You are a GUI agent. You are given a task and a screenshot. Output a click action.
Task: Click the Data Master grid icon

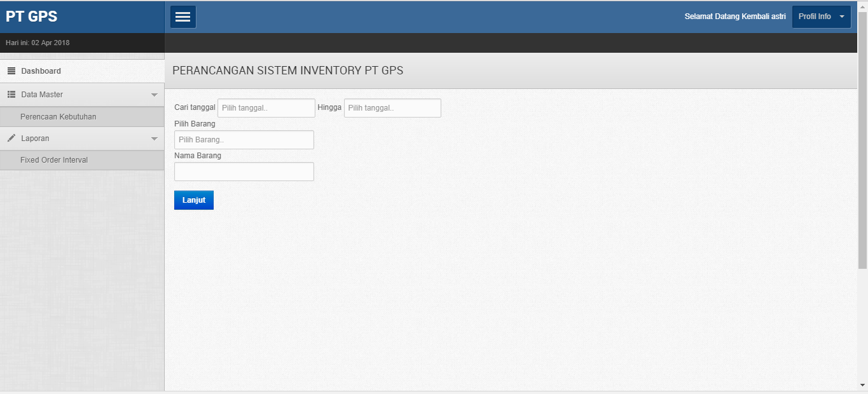point(11,95)
